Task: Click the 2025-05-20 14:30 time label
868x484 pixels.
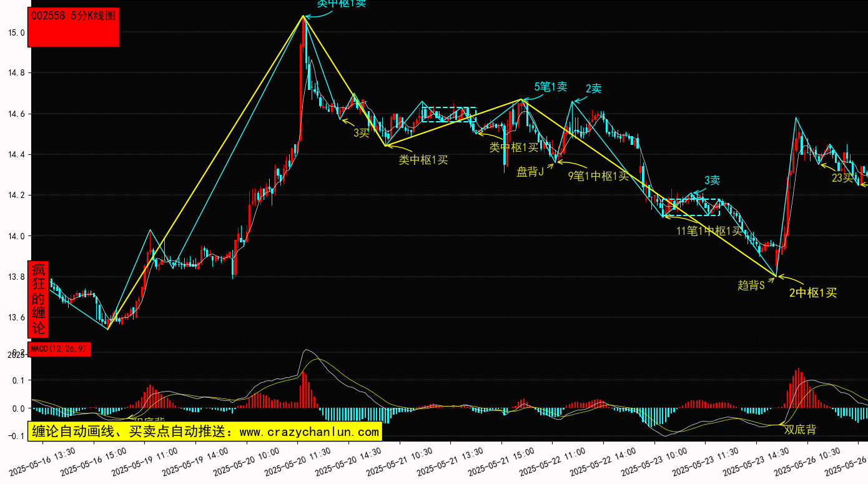Action: point(348,461)
